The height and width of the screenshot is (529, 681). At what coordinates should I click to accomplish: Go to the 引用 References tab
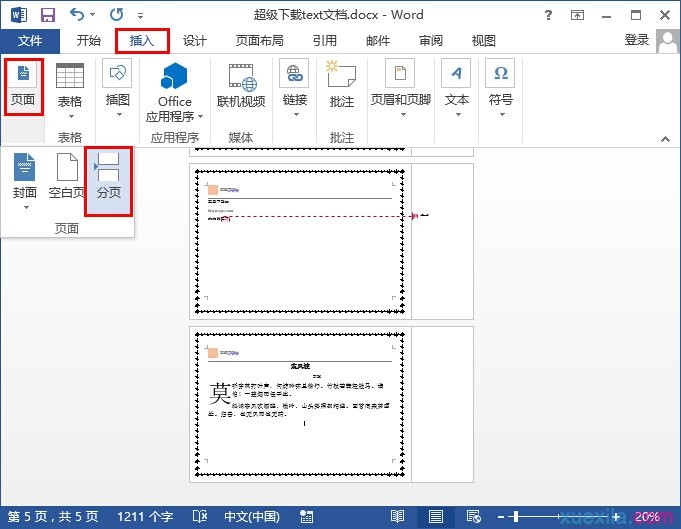[x=325, y=41]
